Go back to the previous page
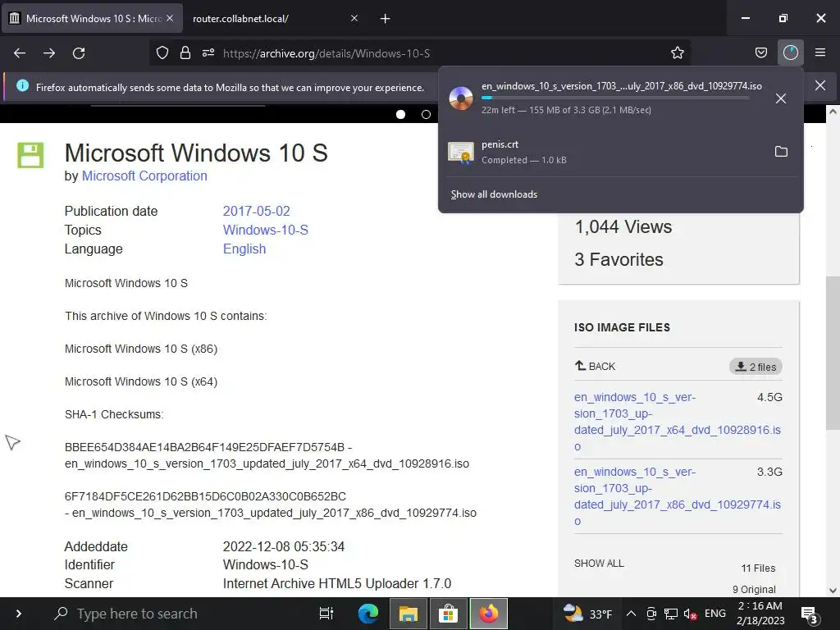Viewport: 840px width, 630px height. [20, 53]
